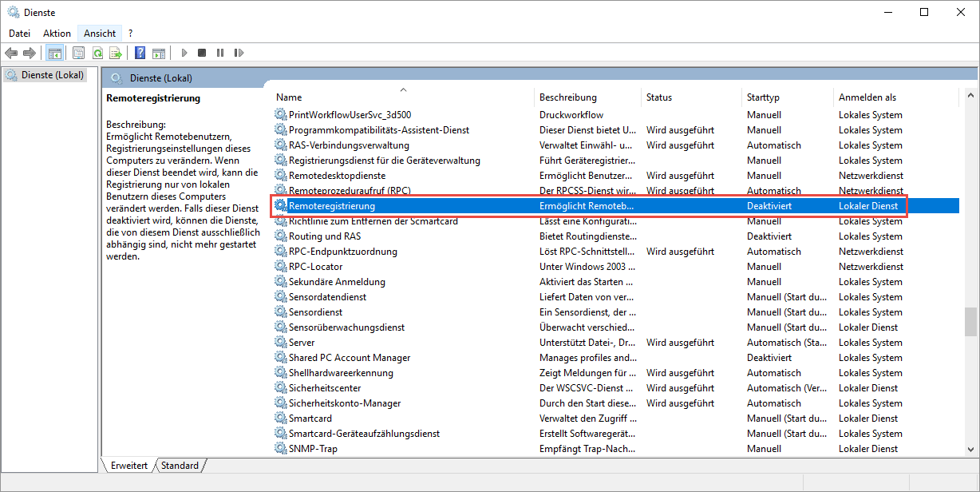Click the Show/Hide Console Tree icon
980x492 pixels.
pos(55,53)
